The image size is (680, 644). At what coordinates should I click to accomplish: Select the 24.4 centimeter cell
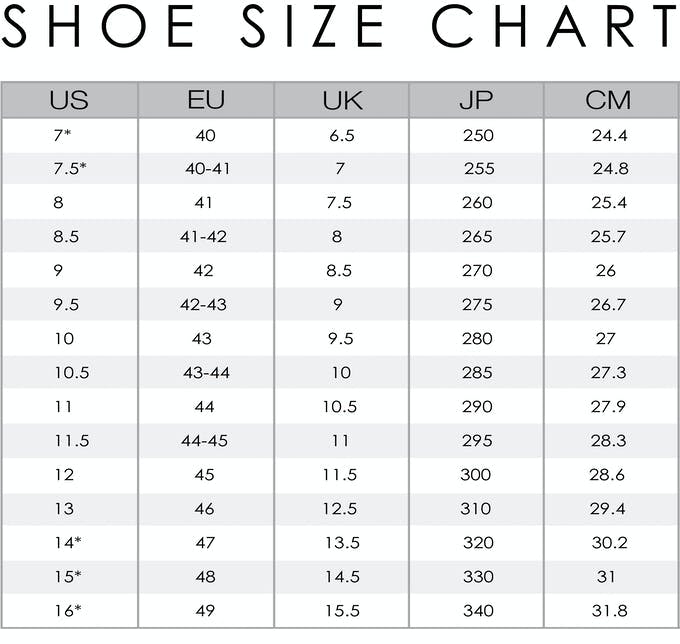click(x=610, y=134)
